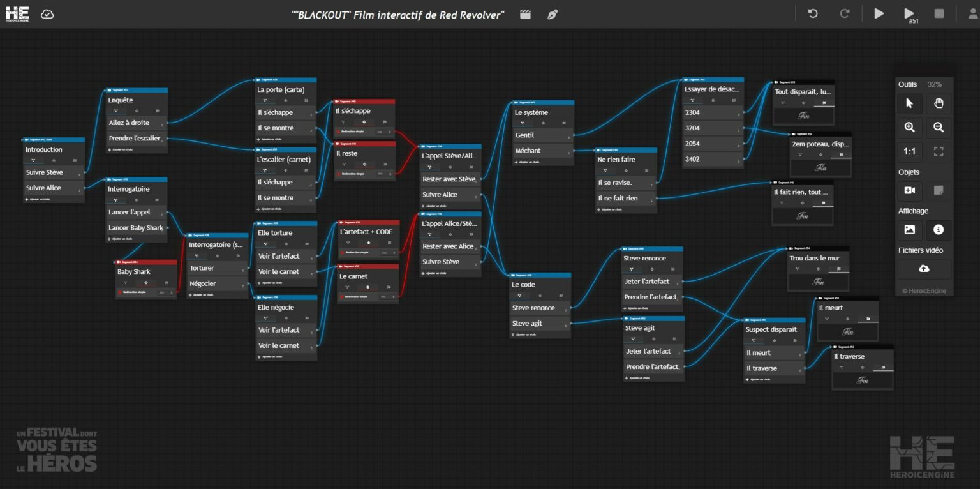980x489 pixels.
Task: Click the fit-to-screen frame icon
Action: click(x=939, y=152)
